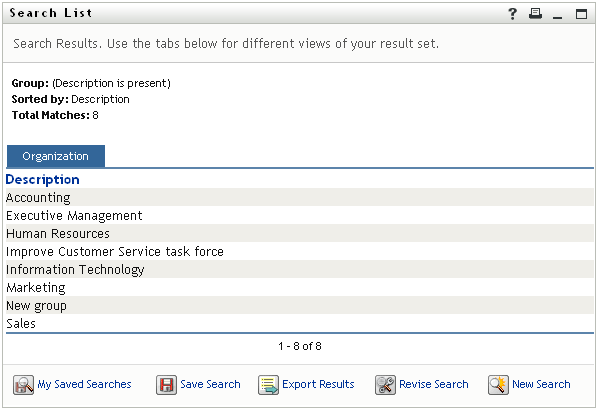Select the Information Technology row

coord(300,269)
